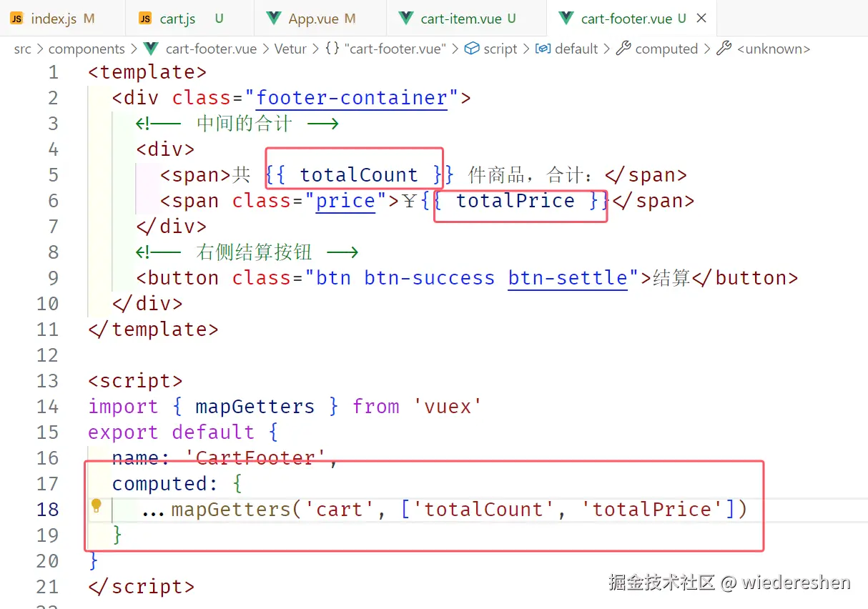Click the 中间的合计 comment text
868x609 pixels.
244,124
